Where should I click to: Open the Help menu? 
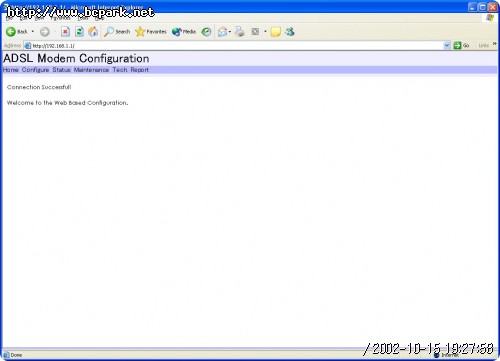pyautogui.click(x=100, y=18)
